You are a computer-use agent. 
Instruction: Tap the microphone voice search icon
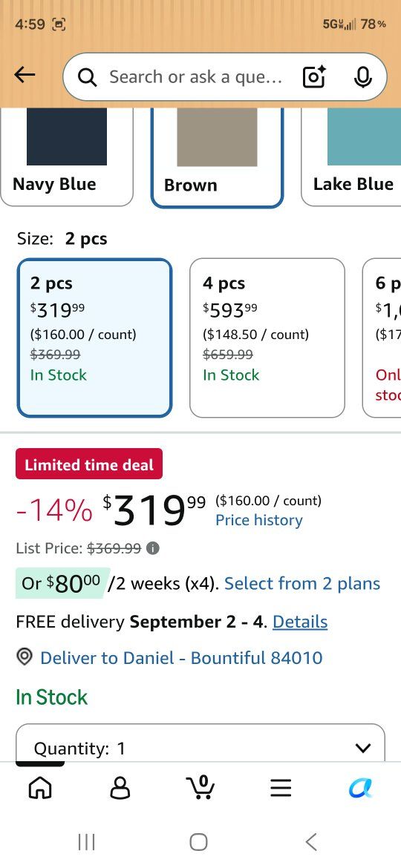[363, 77]
